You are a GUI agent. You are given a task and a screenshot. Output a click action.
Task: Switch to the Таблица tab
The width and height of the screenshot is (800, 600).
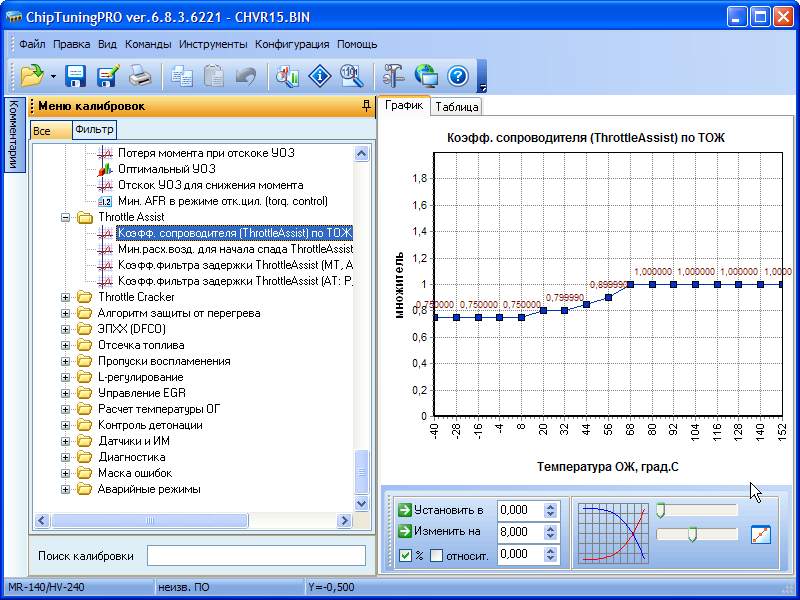[x=457, y=107]
